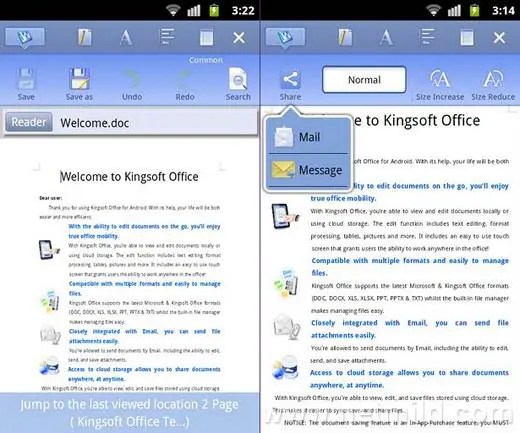Image resolution: width=520 pixels, height=433 pixels.
Task: Open Save as dialog
Action: 79,84
